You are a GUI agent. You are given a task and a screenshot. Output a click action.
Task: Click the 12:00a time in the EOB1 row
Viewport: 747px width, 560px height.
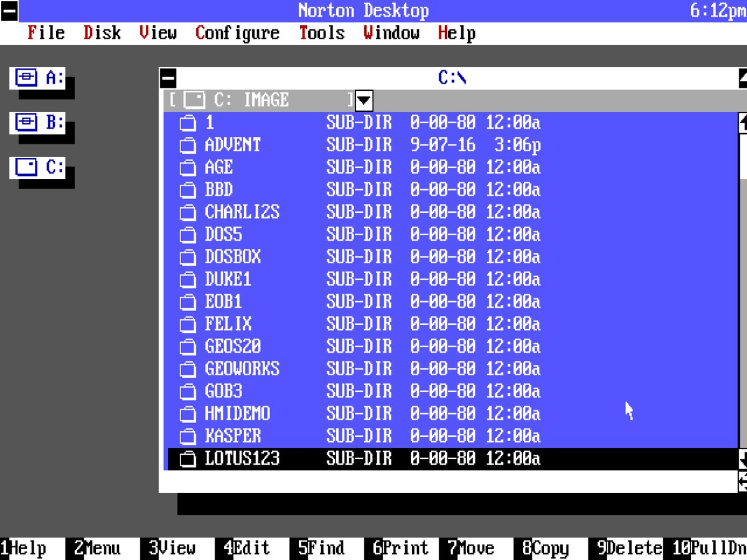coord(513,303)
